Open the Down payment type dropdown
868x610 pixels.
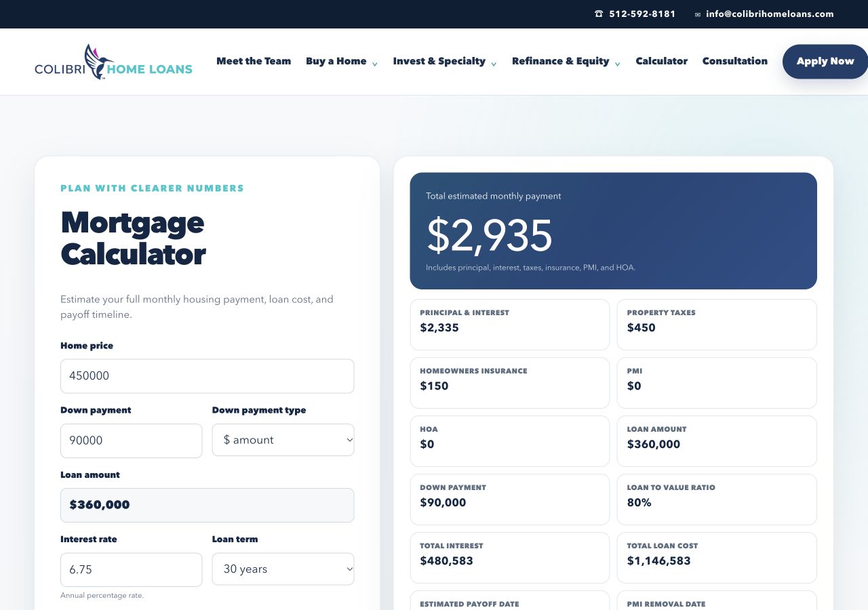pyautogui.click(x=283, y=440)
